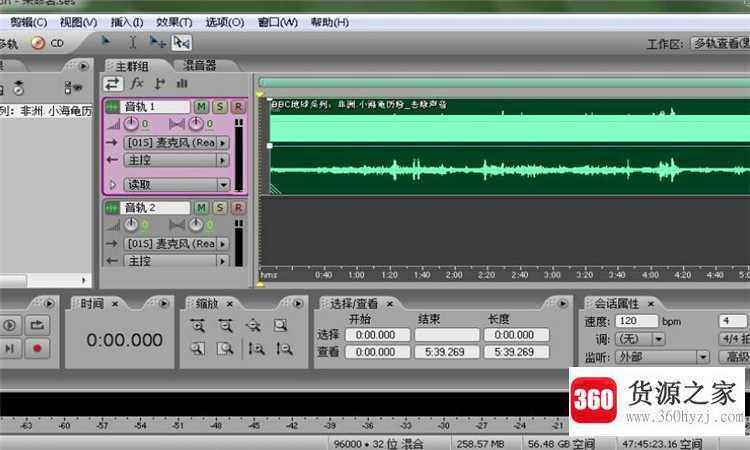
Task: Select the time selection I-beam tool
Action: pos(133,43)
